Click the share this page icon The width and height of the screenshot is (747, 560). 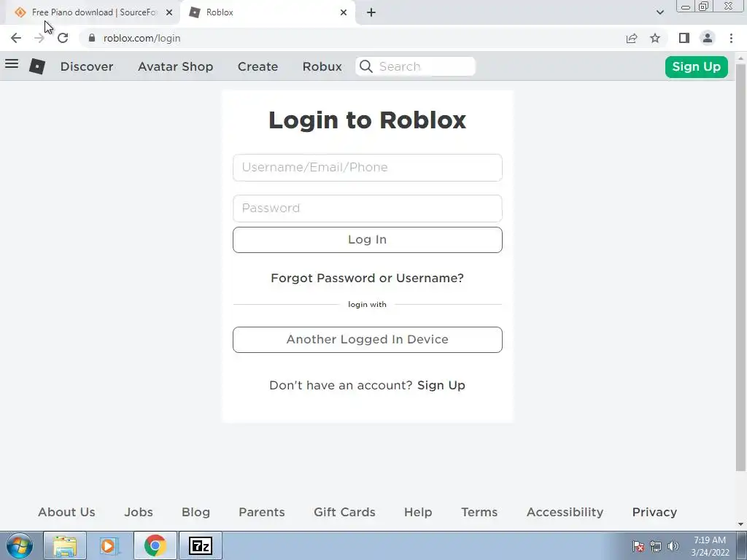[x=632, y=38]
